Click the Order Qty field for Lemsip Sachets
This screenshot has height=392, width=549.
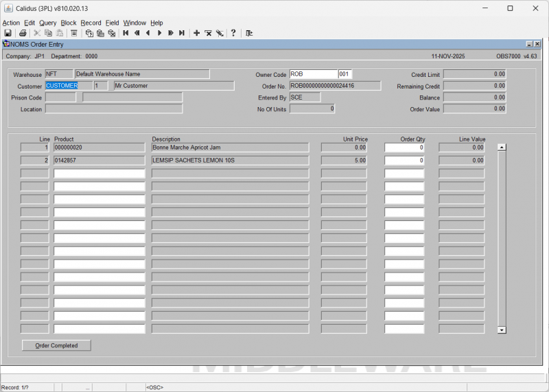pyautogui.click(x=404, y=161)
